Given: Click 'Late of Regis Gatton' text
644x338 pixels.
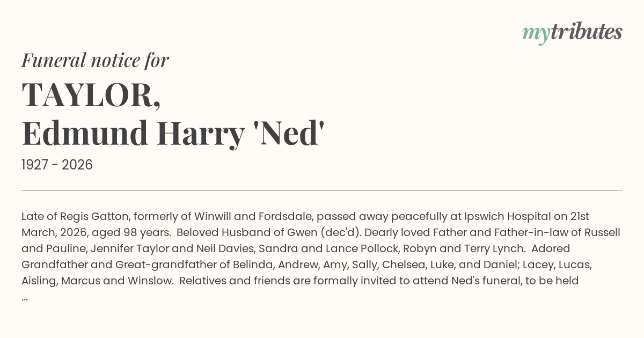Looking at the screenshot, I should click(x=75, y=217).
